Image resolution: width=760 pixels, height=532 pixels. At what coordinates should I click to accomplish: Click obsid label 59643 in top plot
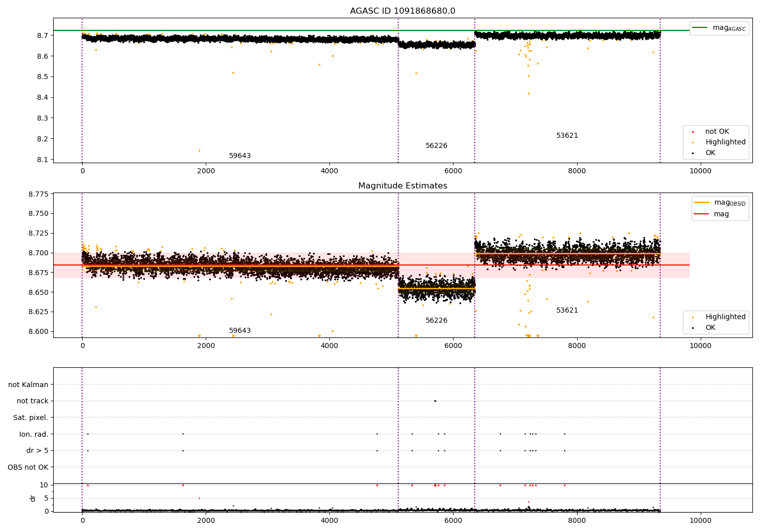(x=240, y=156)
